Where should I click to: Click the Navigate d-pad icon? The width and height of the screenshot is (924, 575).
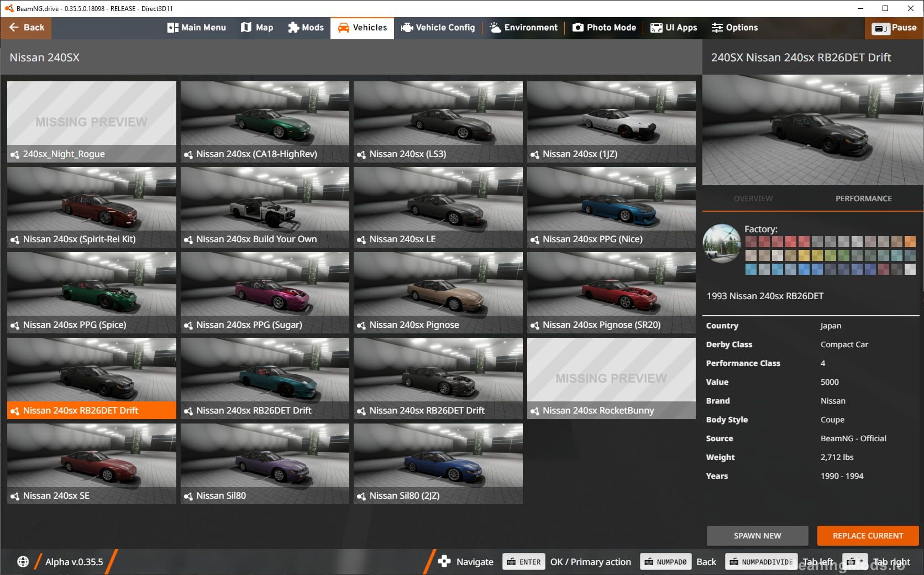[x=444, y=562]
